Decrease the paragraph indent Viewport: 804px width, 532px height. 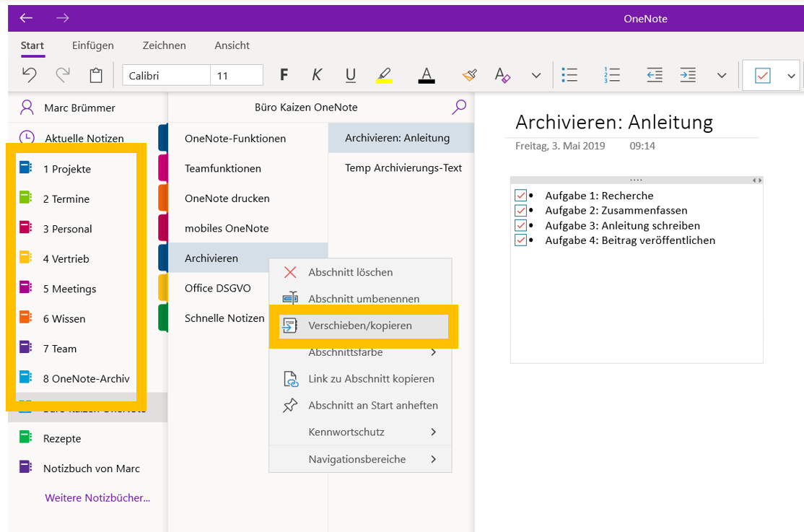click(x=655, y=75)
